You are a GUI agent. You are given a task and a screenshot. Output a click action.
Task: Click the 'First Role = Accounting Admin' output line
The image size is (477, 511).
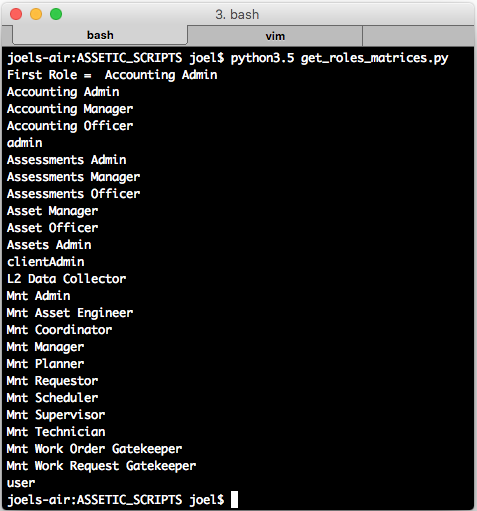pos(112,75)
